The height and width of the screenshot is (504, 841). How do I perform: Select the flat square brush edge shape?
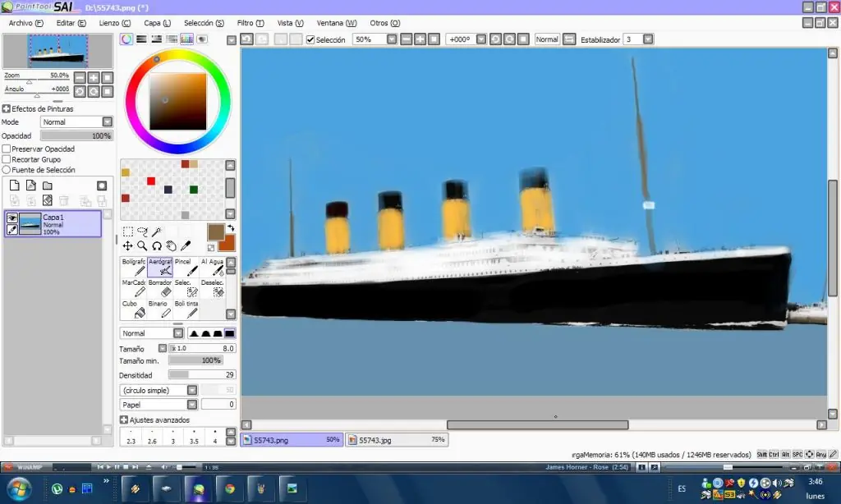click(x=230, y=333)
